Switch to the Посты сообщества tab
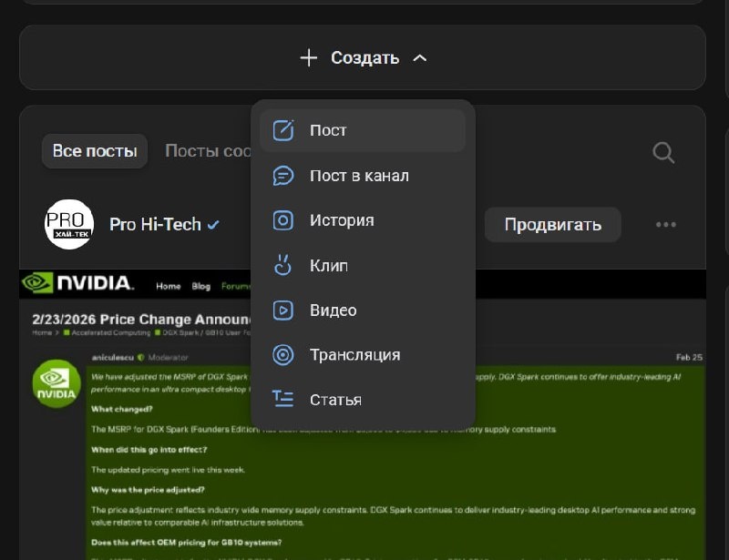 [x=208, y=151]
